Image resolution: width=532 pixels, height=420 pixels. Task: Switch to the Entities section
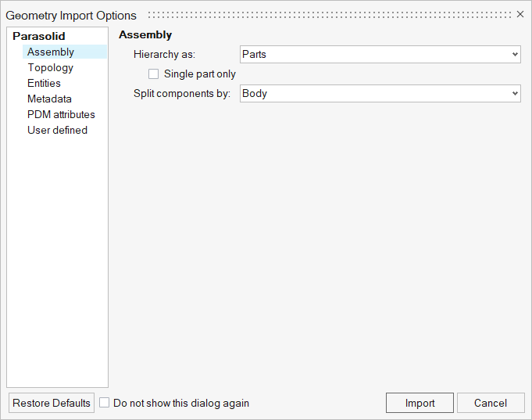tap(44, 83)
